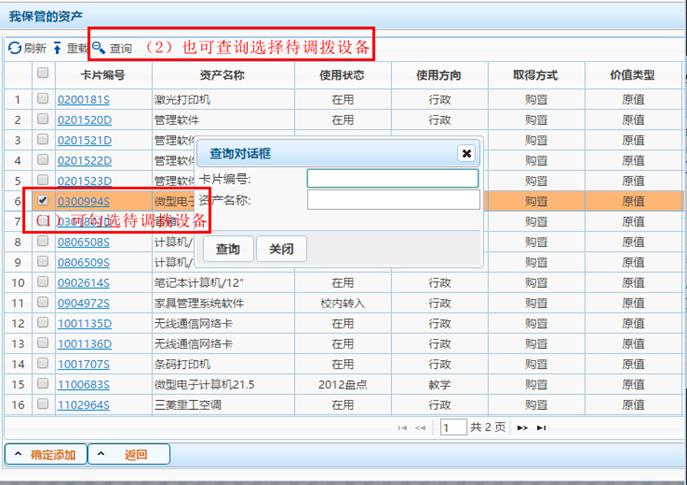Go to the first page arrow

tap(403, 428)
